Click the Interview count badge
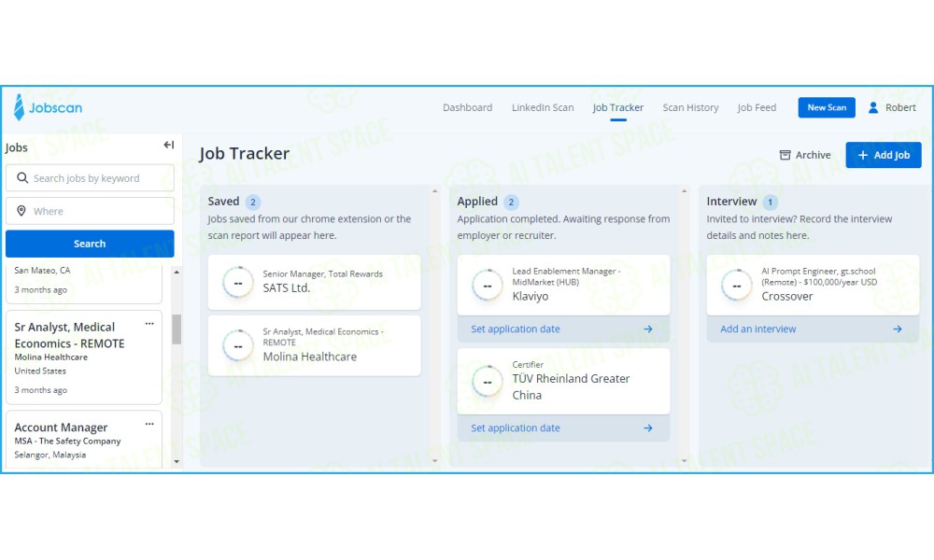Screen dimensions: 934x560 770,202
